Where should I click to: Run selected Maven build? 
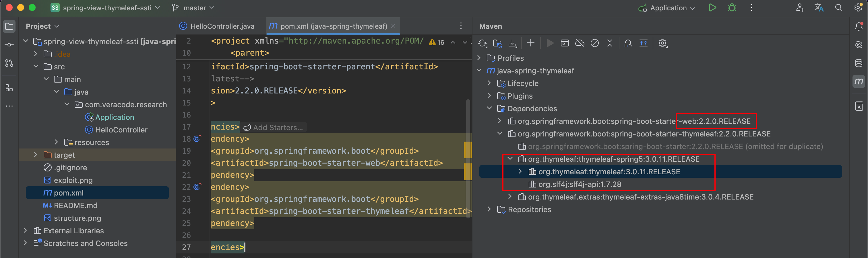point(550,43)
